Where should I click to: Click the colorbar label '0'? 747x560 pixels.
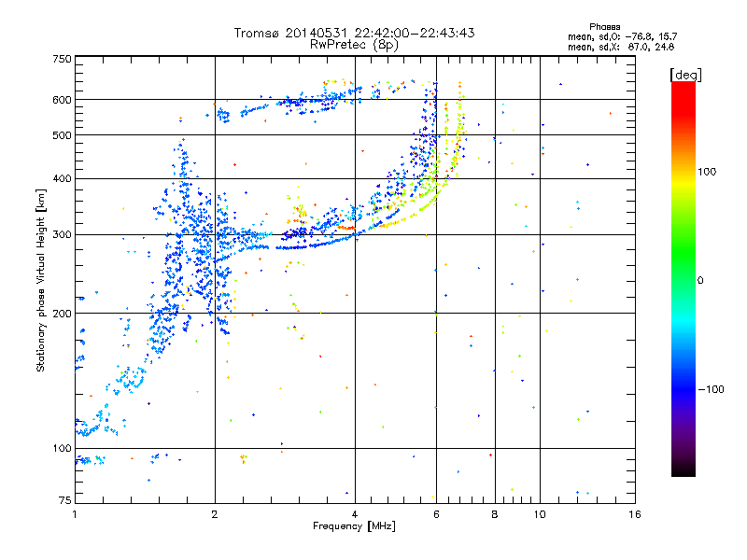coord(699,280)
